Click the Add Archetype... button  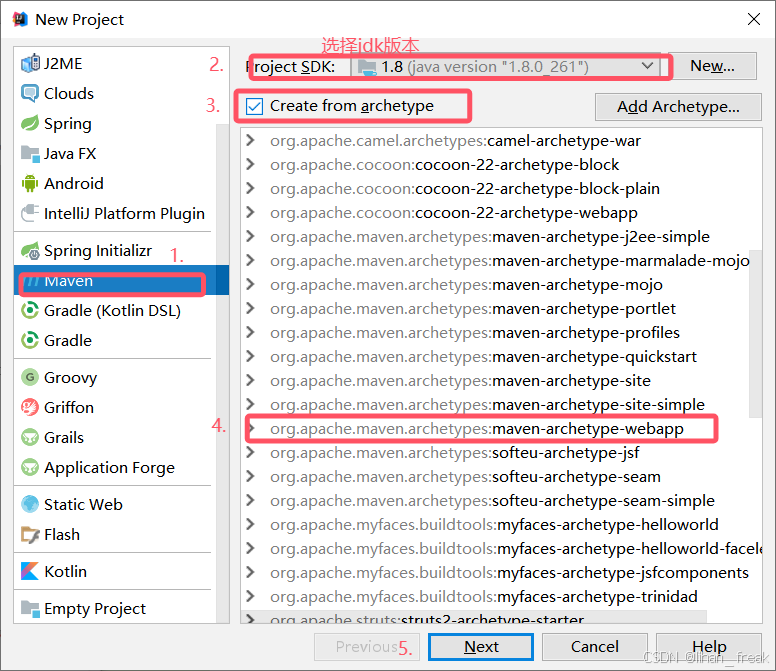pyautogui.click(x=678, y=106)
